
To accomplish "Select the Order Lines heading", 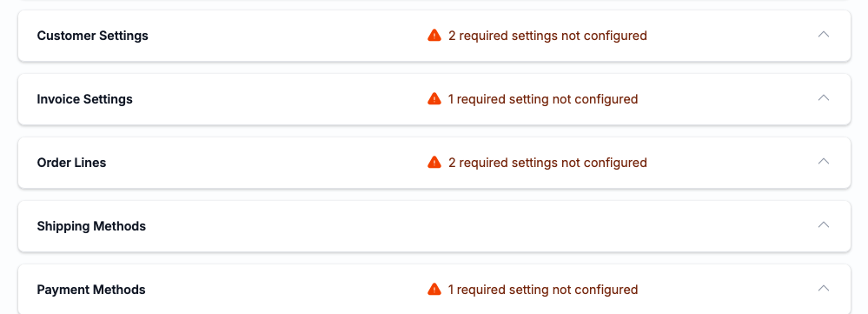I will [x=71, y=163].
